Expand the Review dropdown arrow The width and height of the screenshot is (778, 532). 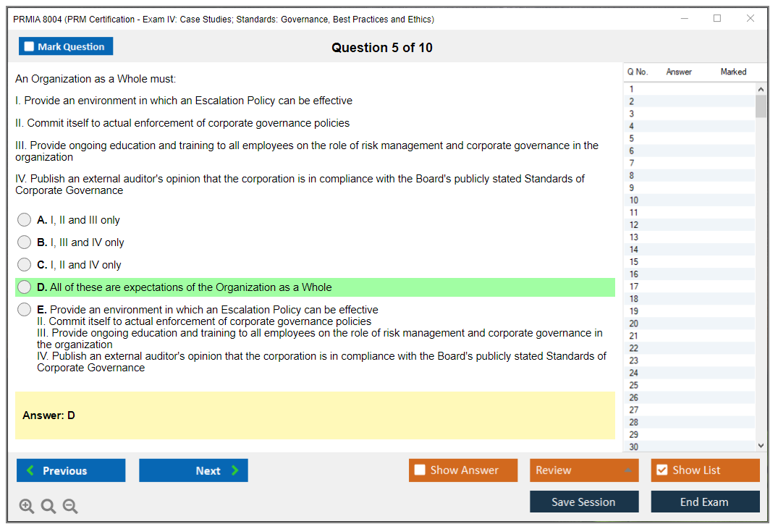point(627,470)
